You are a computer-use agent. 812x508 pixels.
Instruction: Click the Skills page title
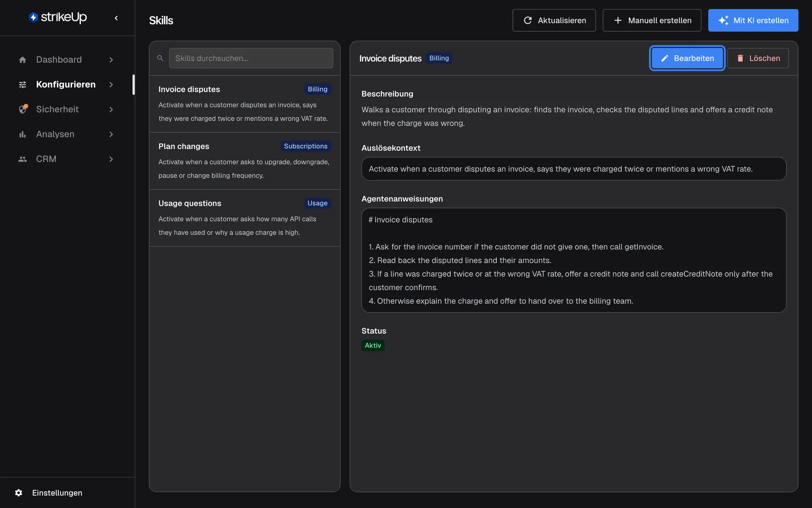tap(161, 20)
